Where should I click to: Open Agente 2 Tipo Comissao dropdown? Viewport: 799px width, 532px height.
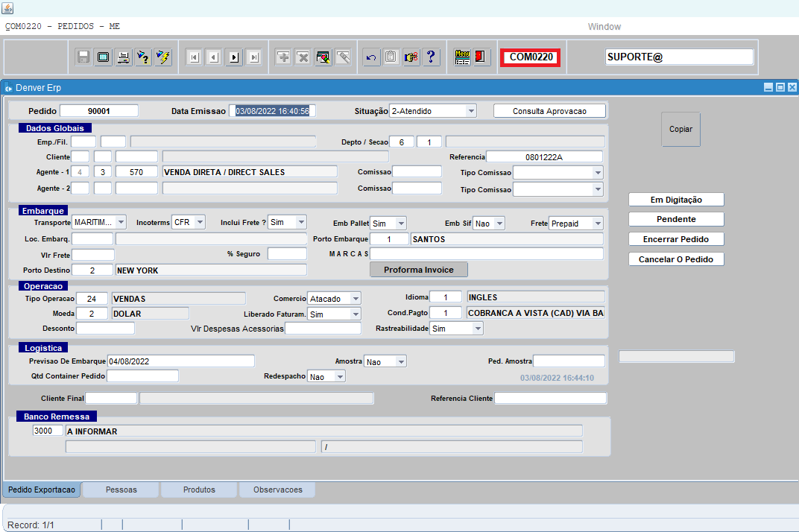(599, 189)
